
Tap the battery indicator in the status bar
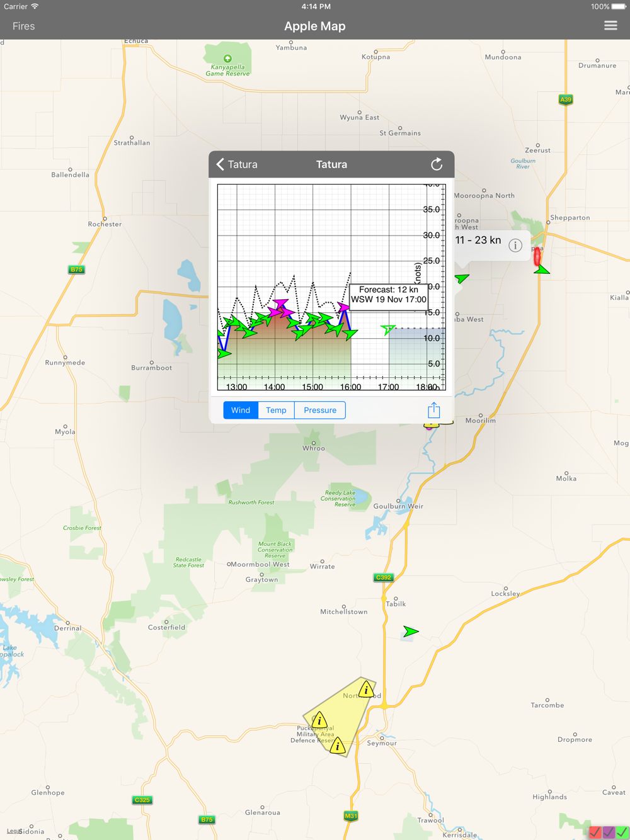[619, 6]
